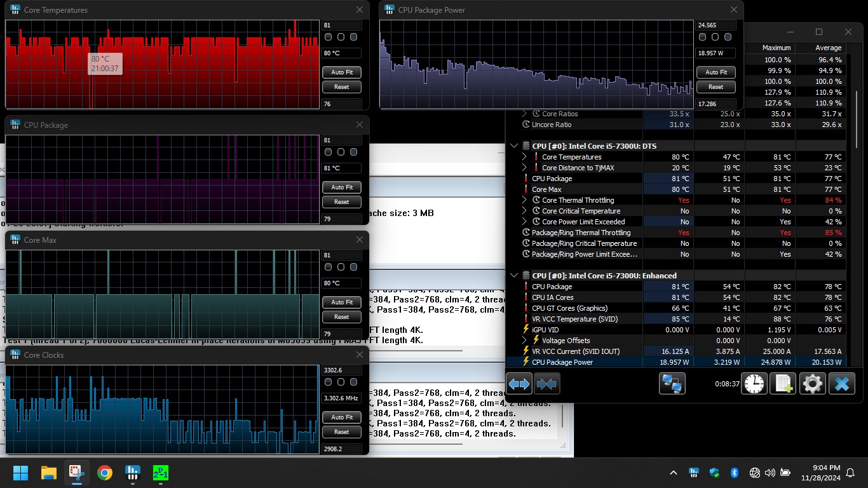The width and height of the screenshot is (868, 488).
Task: Expand the Core Temperatures sensor row
Action: pos(525,157)
